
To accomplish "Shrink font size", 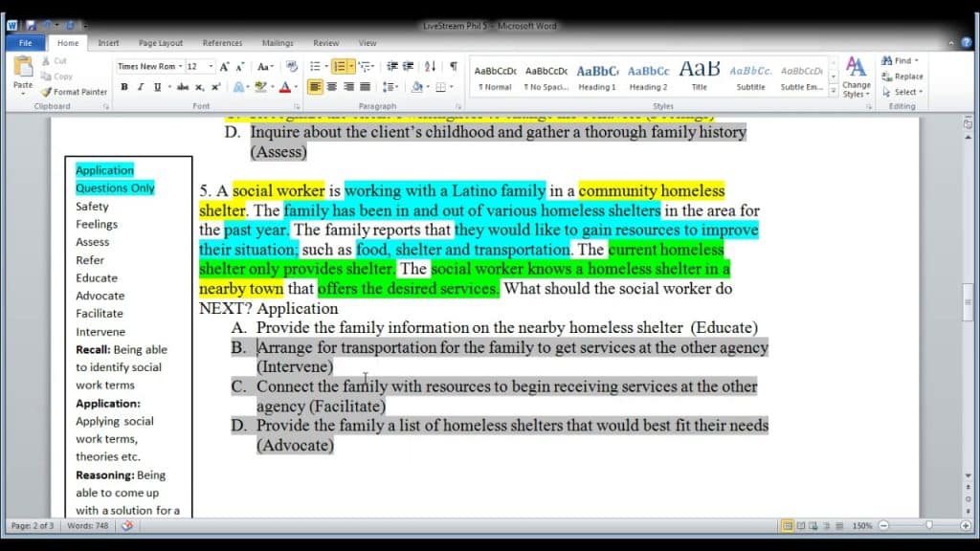I will tap(240, 66).
